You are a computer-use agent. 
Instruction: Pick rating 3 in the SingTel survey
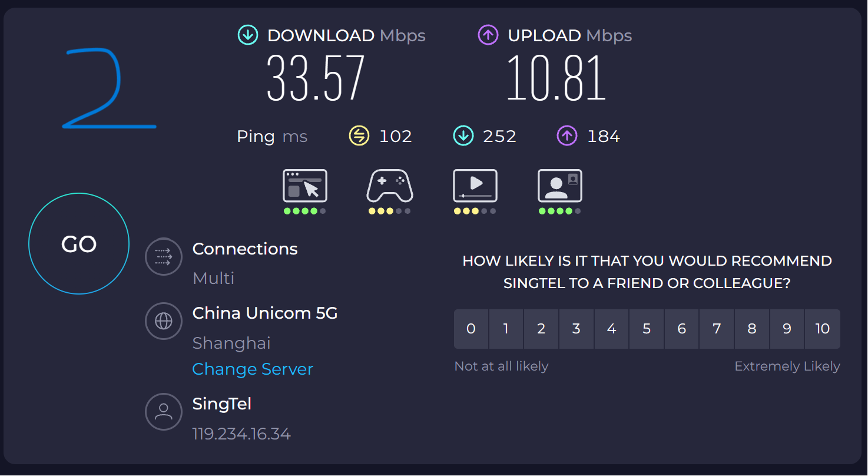(x=576, y=329)
